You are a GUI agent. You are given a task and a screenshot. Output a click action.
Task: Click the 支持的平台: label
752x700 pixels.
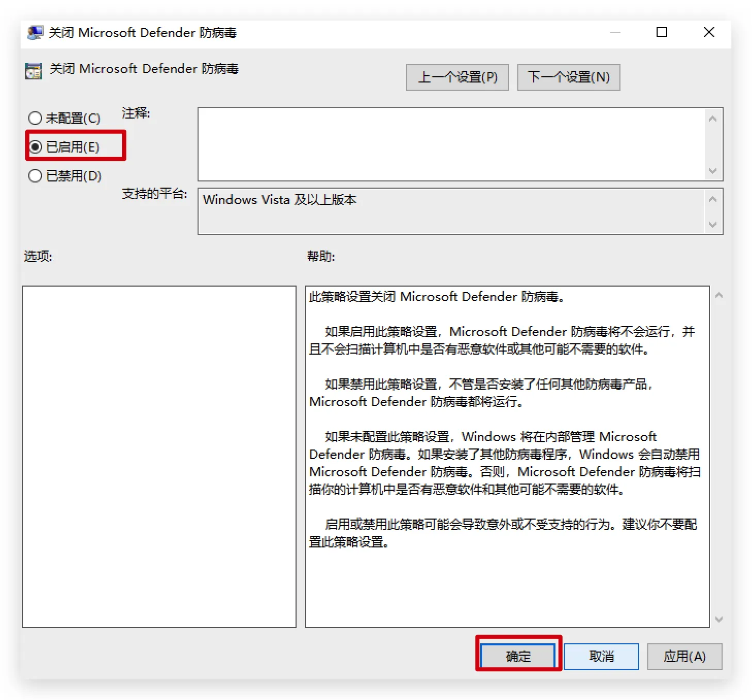pyautogui.click(x=155, y=194)
